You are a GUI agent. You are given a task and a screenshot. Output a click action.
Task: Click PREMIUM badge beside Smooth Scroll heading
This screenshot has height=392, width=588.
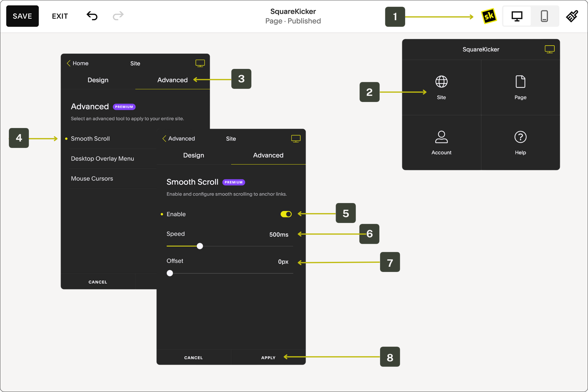click(234, 182)
